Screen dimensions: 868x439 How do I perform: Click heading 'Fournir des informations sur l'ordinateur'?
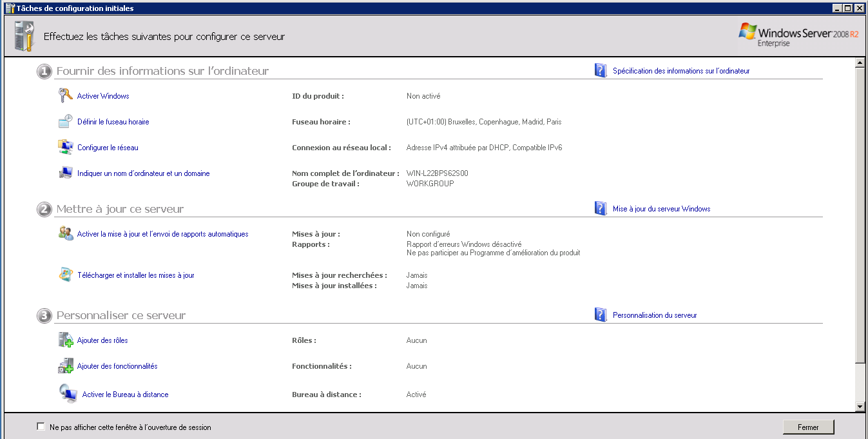[162, 71]
